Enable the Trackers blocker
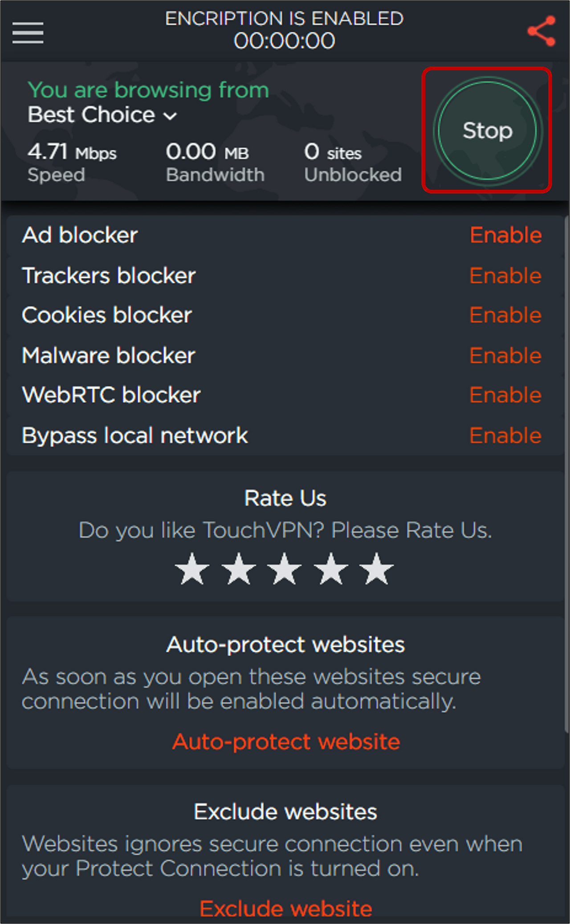This screenshot has height=924, width=570. tap(506, 275)
